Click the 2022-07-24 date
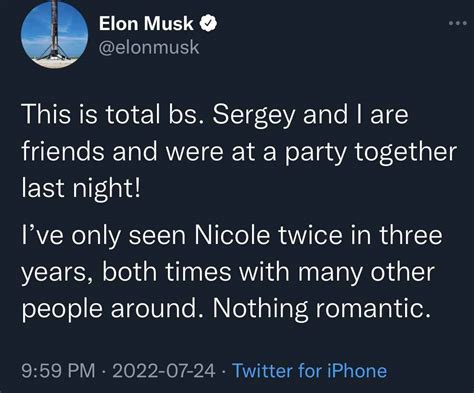 pos(164,371)
